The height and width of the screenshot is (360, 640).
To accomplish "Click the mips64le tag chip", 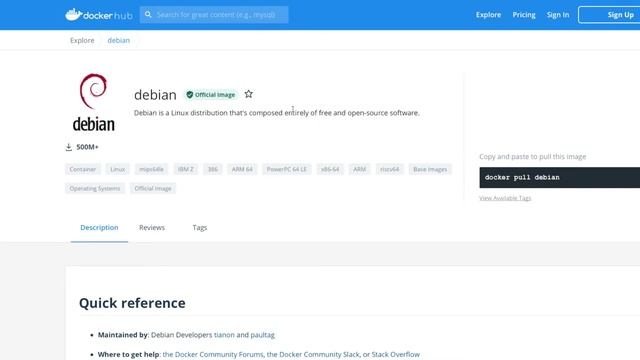I will (151, 169).
